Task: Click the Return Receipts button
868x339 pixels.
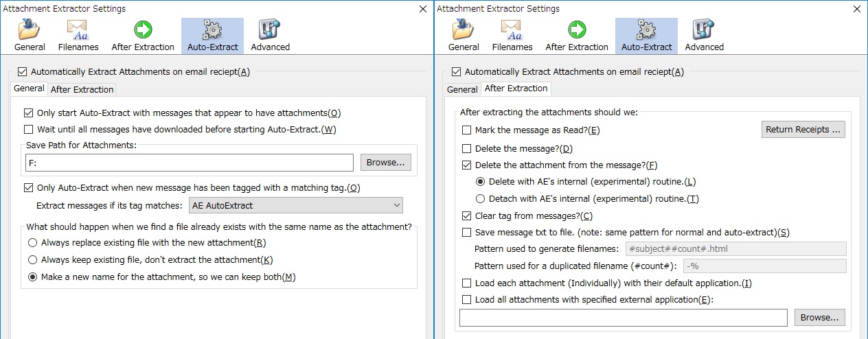Action: 803,130
